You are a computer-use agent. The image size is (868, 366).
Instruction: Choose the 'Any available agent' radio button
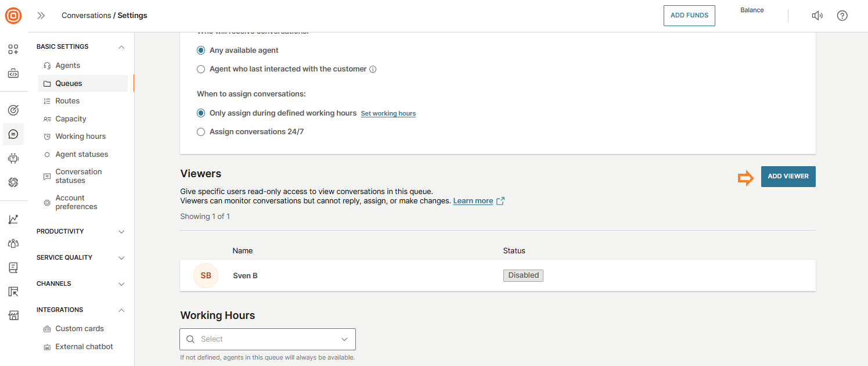201,51
